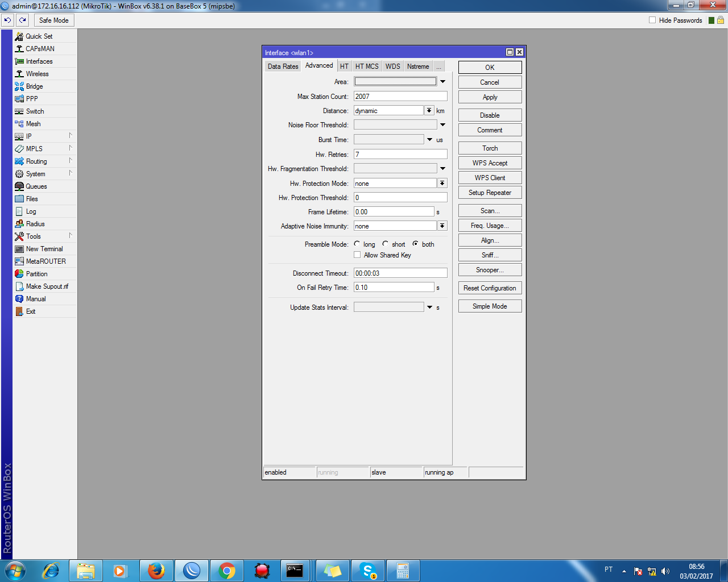Open the MetaROUTER icon
This screenshot has height=582, width=728.
pyautogui.click(x=19, y=261)
